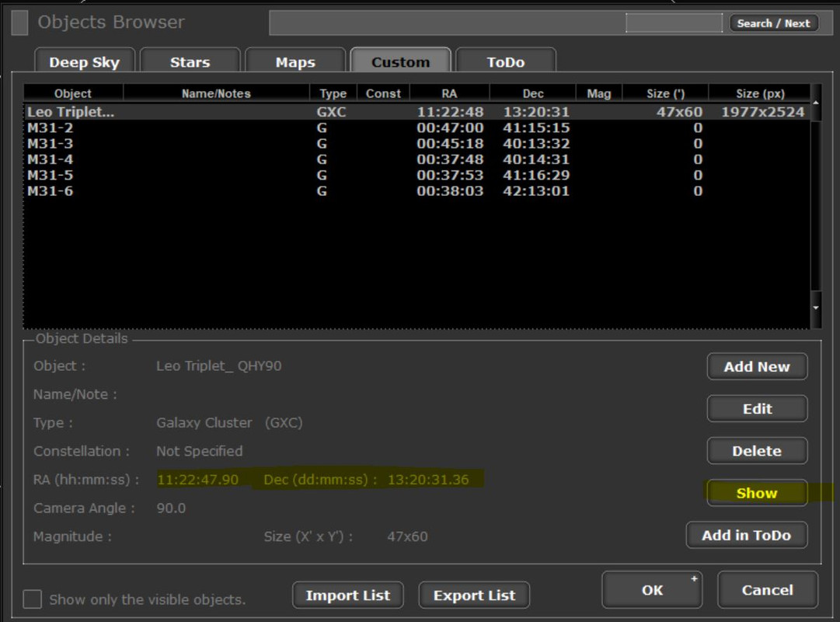This screenshot has height=622, width=840.
Task: Select the M31-4 row
Action: (417, 159)
